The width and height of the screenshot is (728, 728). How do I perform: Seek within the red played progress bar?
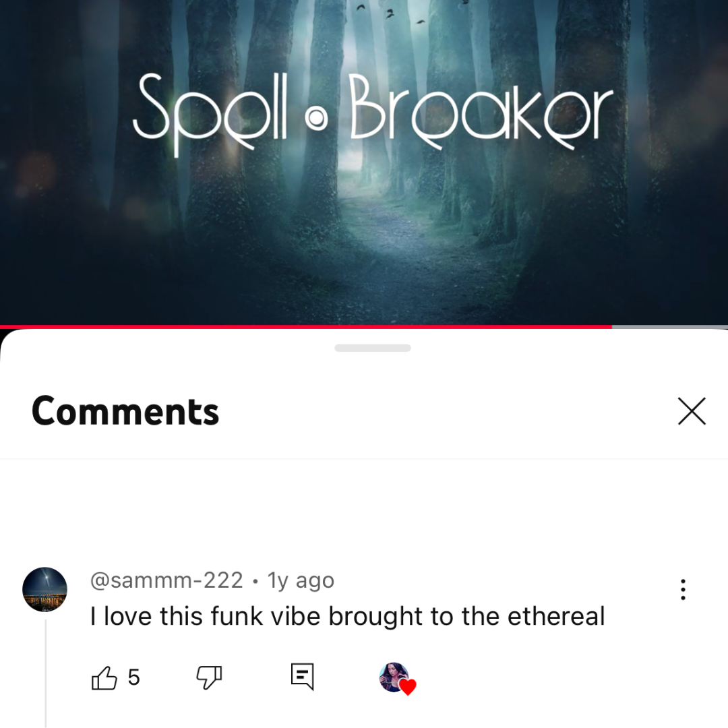pyautogui.click(x=306, y=327)
